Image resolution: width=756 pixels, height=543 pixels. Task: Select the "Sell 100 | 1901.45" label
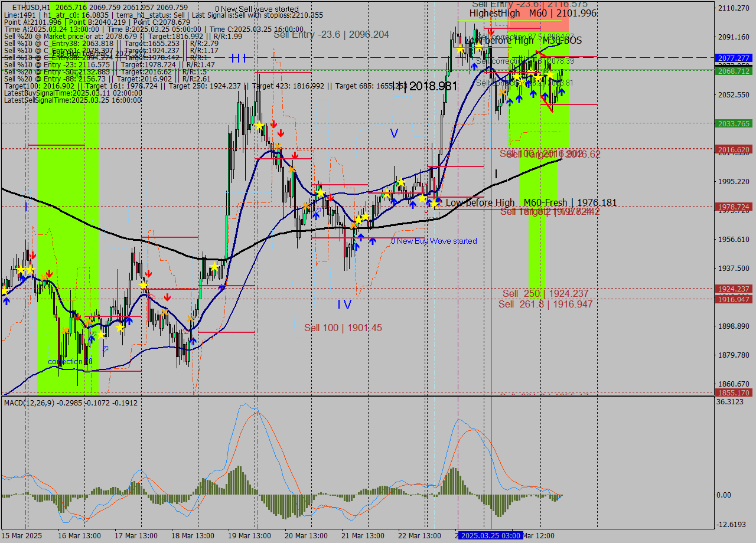point(343,327)
